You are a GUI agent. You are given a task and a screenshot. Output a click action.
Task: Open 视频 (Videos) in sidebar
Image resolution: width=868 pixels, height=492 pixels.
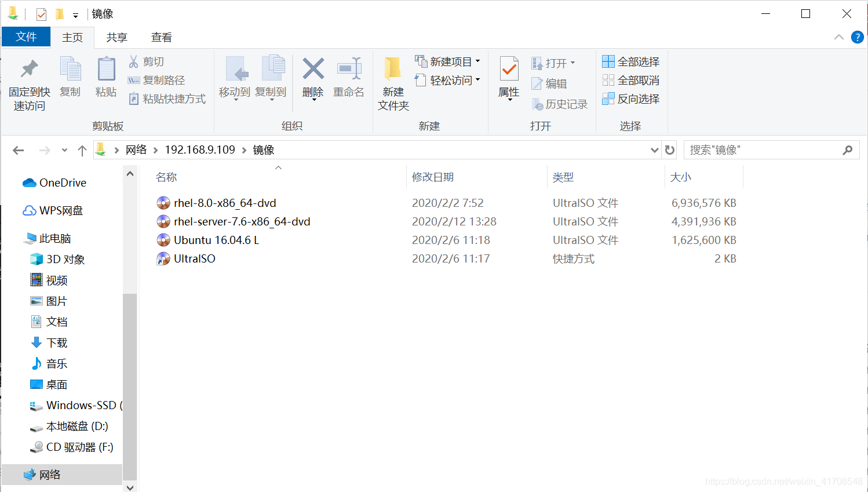[49, 280]
